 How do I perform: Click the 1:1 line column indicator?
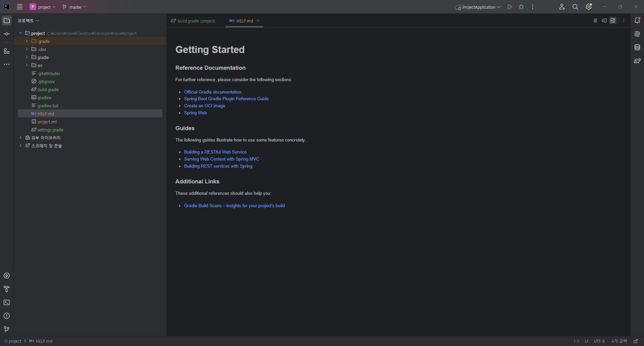click(x=576, y=341)
